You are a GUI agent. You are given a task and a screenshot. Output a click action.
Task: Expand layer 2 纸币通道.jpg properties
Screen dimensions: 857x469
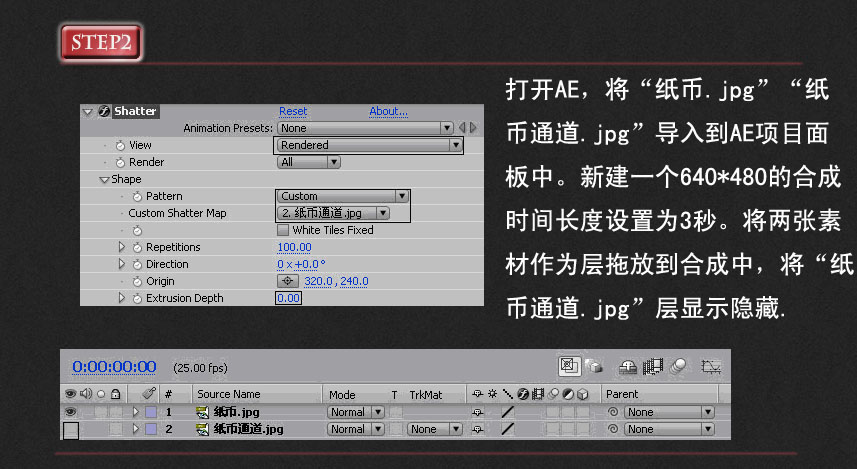click(136, 429)
